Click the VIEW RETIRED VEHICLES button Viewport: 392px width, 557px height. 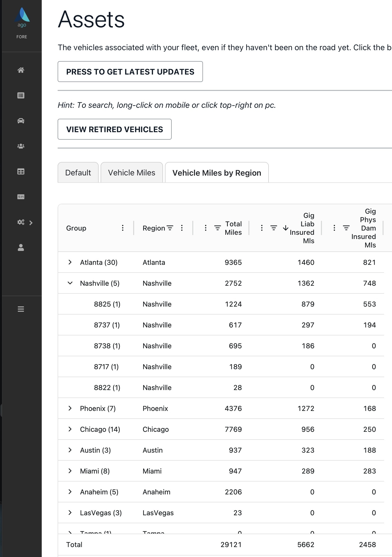(115, 129)
